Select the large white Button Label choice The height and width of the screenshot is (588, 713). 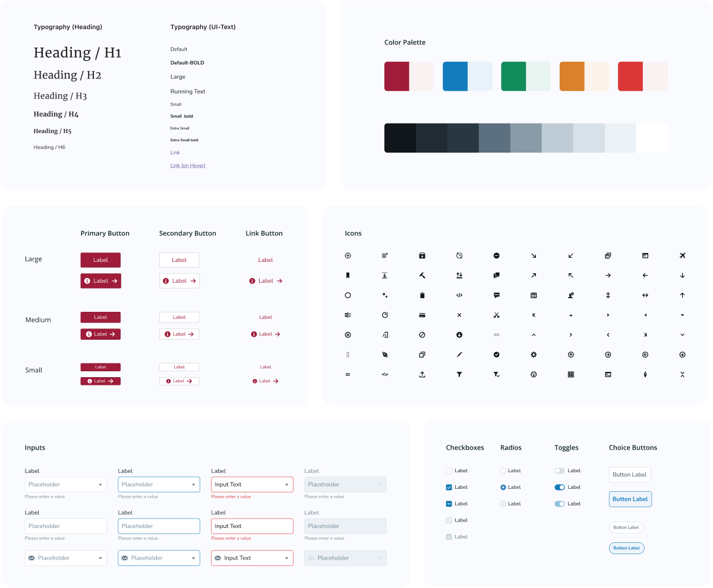pos(630,475)
